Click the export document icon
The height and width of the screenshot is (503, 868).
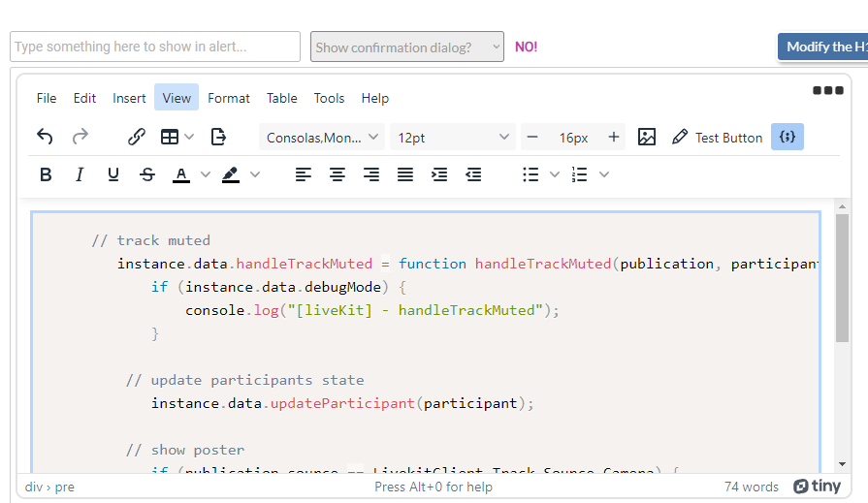point(218,136)
